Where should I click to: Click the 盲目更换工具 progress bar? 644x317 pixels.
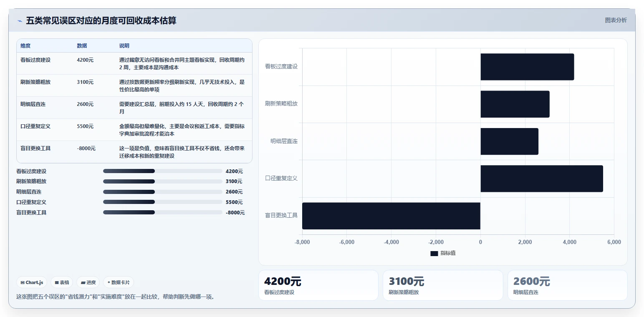[163, 212]
